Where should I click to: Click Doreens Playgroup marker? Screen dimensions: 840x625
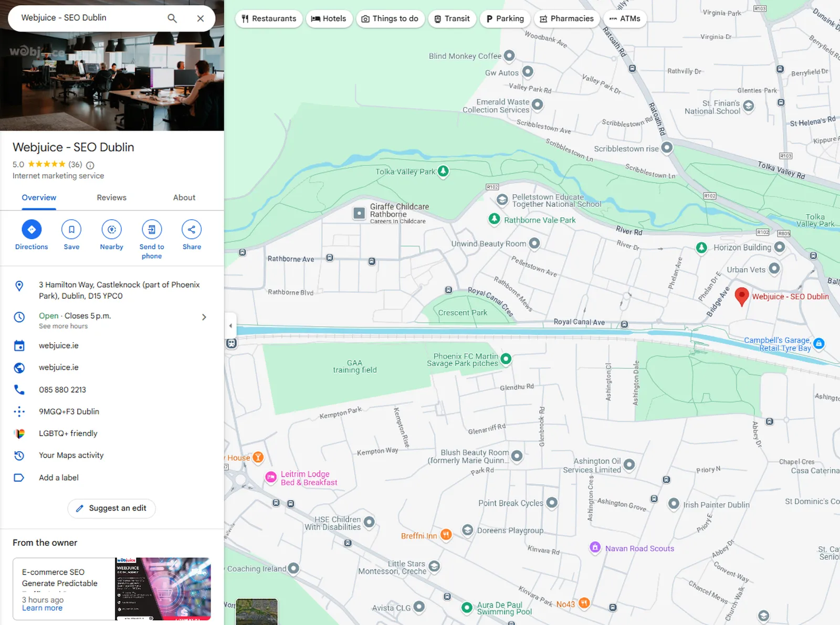pyautogui.click(x=468, y=530)
